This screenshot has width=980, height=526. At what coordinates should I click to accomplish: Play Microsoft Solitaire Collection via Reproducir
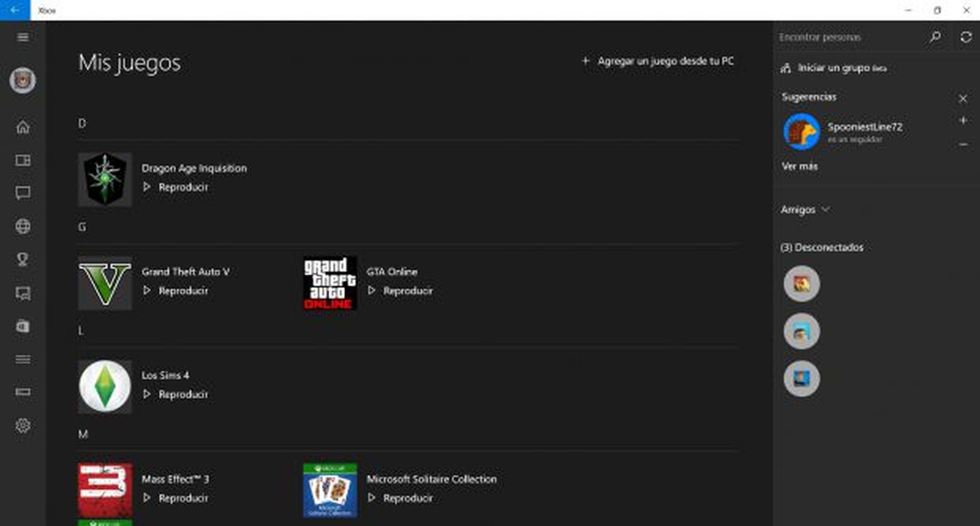pyautogui.click(x=400, y=498)
